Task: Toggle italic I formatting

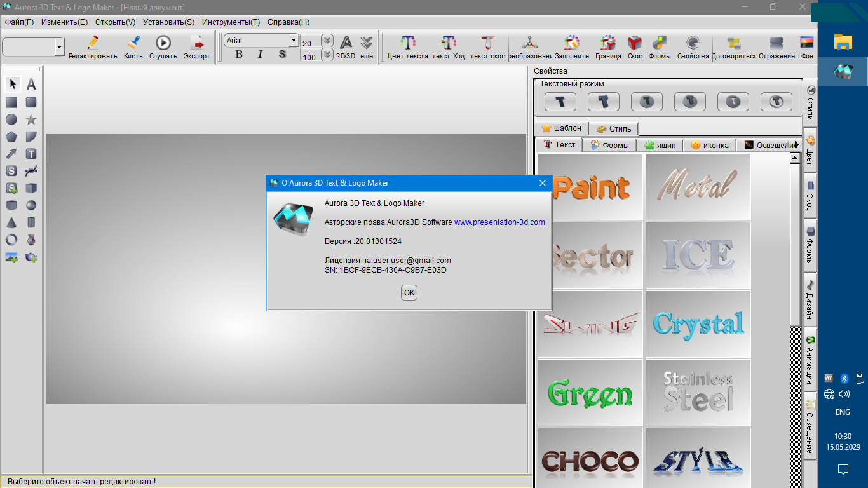Action: point(261,55)
